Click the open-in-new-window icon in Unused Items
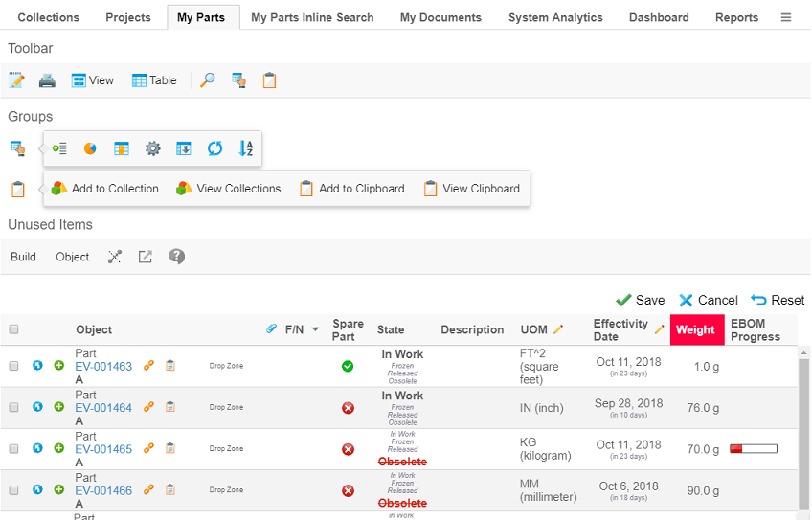Image resolution: width=812 pixels, height=520 pixels. 146,257
